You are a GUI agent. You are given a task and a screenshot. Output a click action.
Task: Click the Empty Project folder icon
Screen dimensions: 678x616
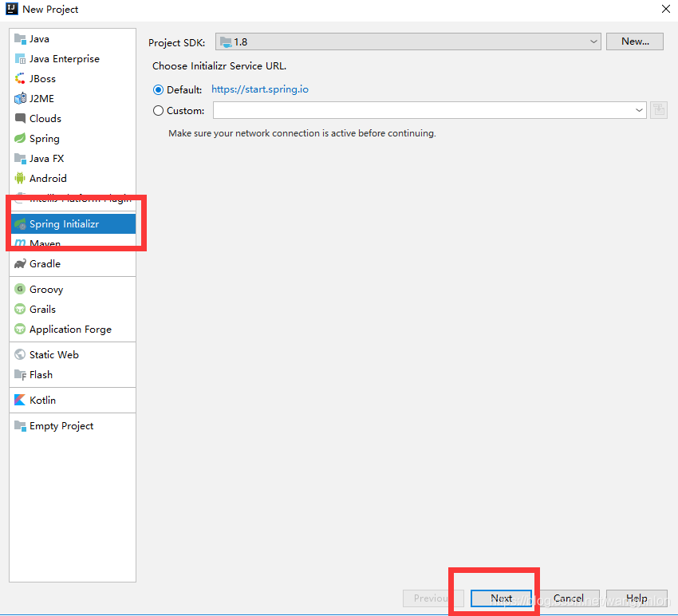[20, 425]
